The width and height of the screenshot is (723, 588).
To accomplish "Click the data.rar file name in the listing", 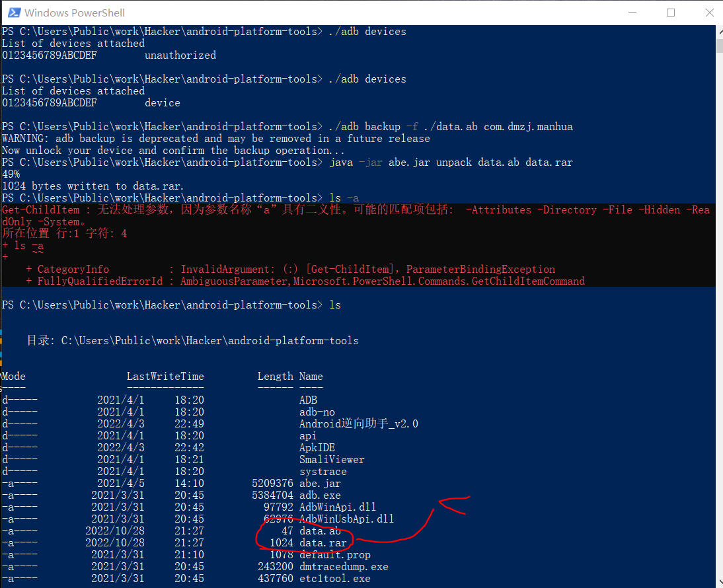I will click(x=323, y=543).
